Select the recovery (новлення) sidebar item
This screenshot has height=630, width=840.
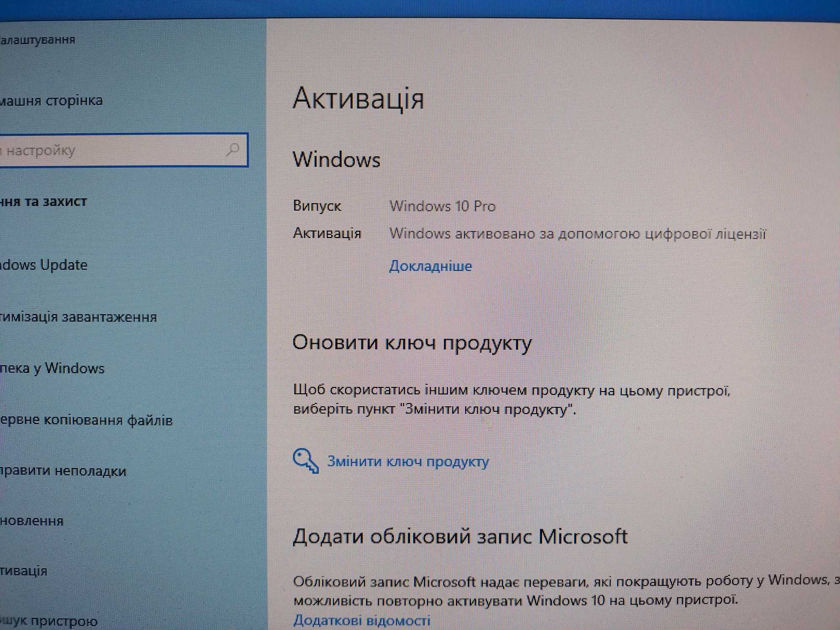[31, 521]
